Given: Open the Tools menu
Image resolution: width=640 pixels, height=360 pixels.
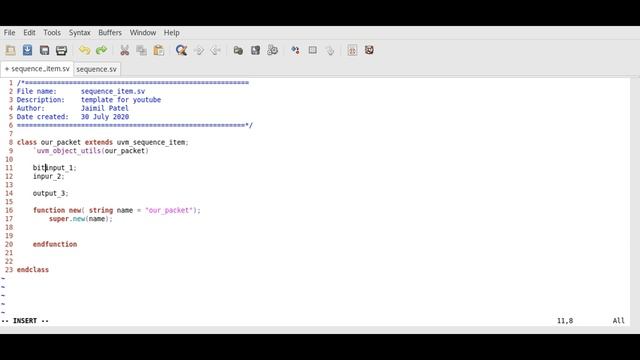Looking at the screenshot, I should click(x=52, y=33).
